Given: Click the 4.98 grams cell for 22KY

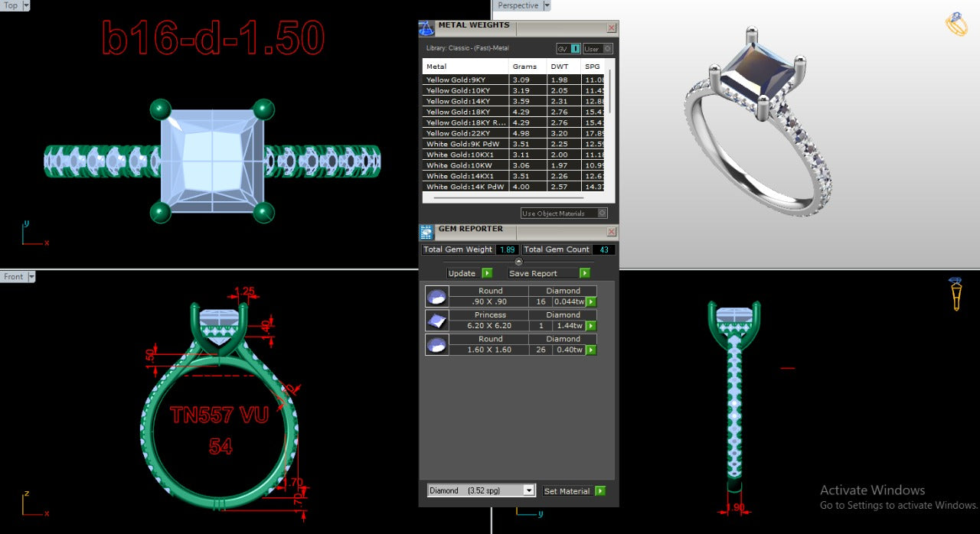Looking at the screenshot, I should click(x=528, y=133).
